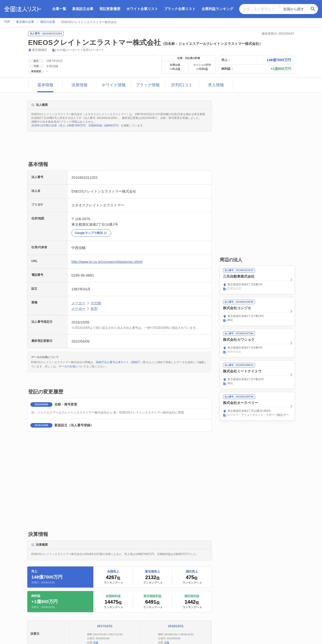Open the 株式会社オークベリー nearby company card
The image size is (322, 644).
[257, 406]
